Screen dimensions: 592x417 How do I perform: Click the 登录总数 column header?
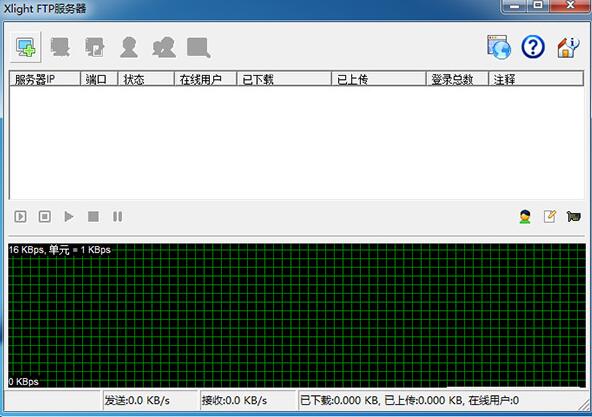coord(457,79)
